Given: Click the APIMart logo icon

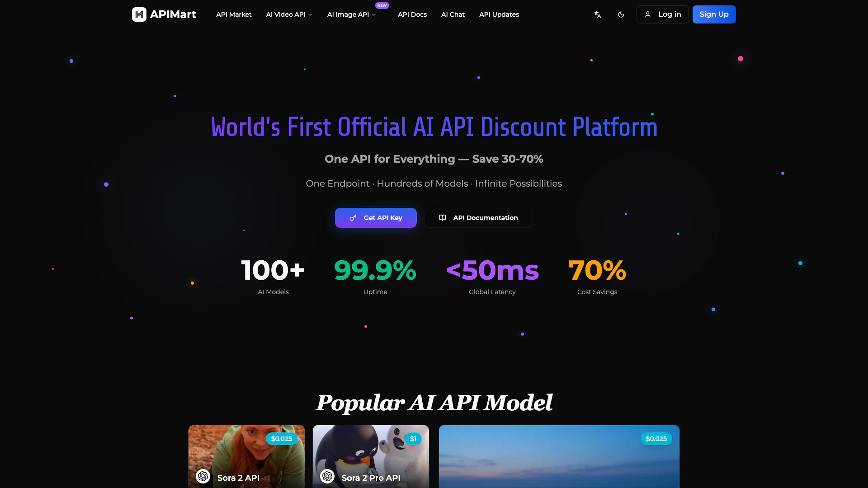Looking at the screenshot, I should 139,14.
